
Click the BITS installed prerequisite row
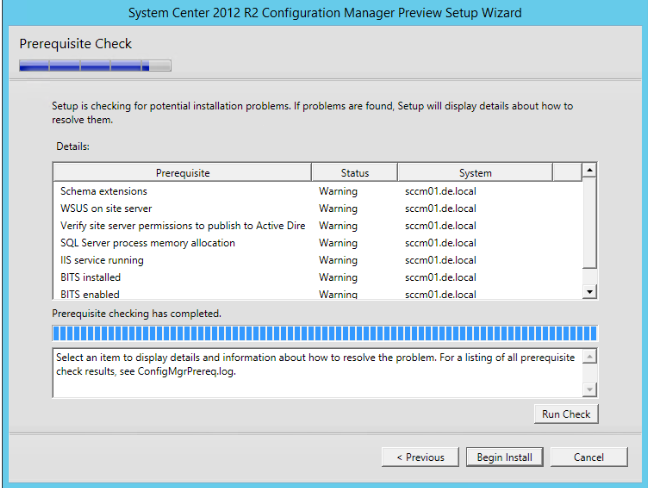90,277
